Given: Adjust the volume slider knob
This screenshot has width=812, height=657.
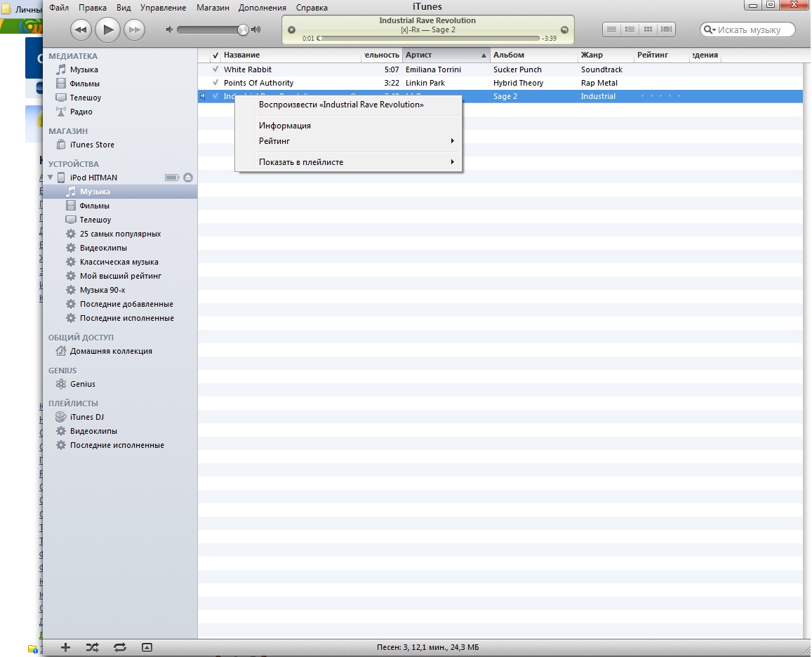Looking at the screenshot, I should (x=243, y=29).
